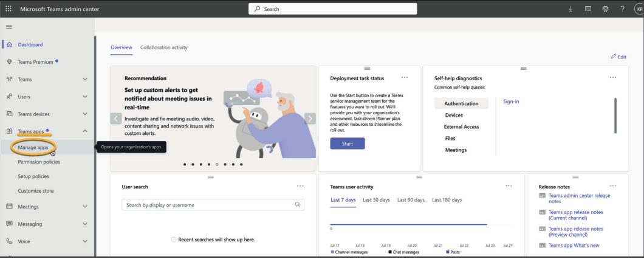Click the sidebar vertical scrollbar
644x259 pixels.
pos(95,146)
